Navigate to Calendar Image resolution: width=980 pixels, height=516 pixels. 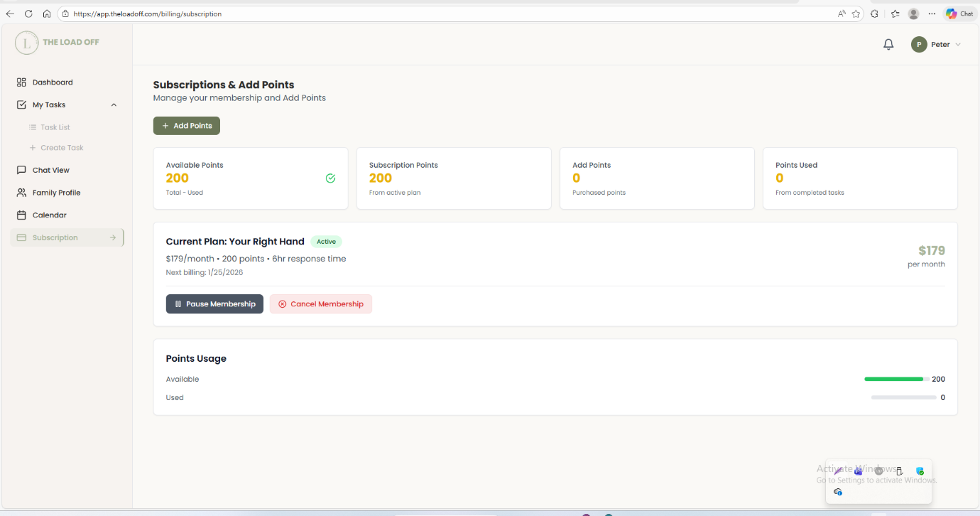click(42, 215)
